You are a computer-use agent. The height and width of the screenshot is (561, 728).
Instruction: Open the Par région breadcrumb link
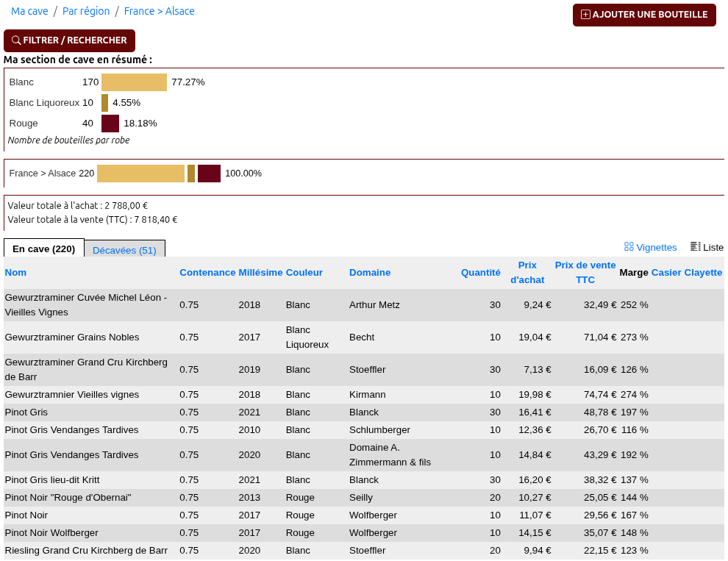point(86,11)
